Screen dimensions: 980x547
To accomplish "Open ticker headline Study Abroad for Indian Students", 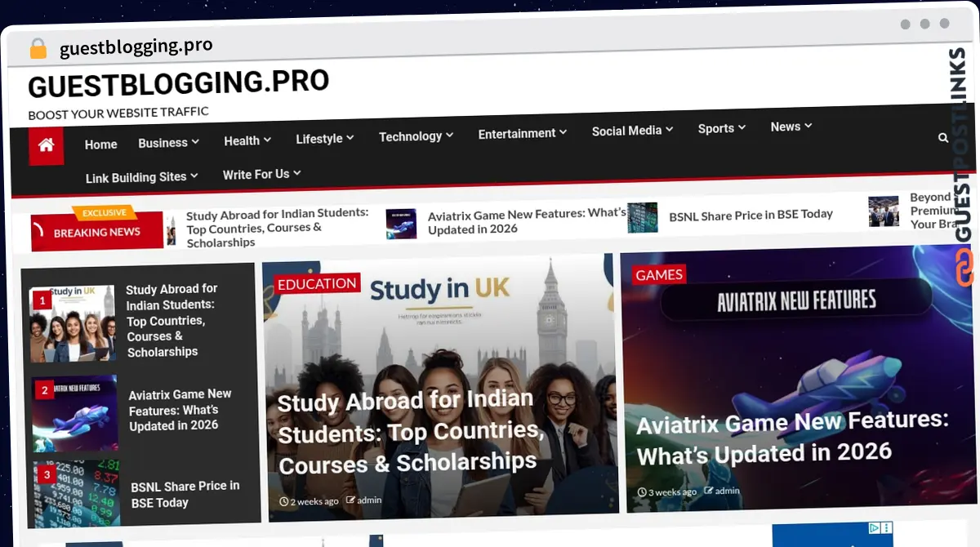I will click(x=278, y=228).
